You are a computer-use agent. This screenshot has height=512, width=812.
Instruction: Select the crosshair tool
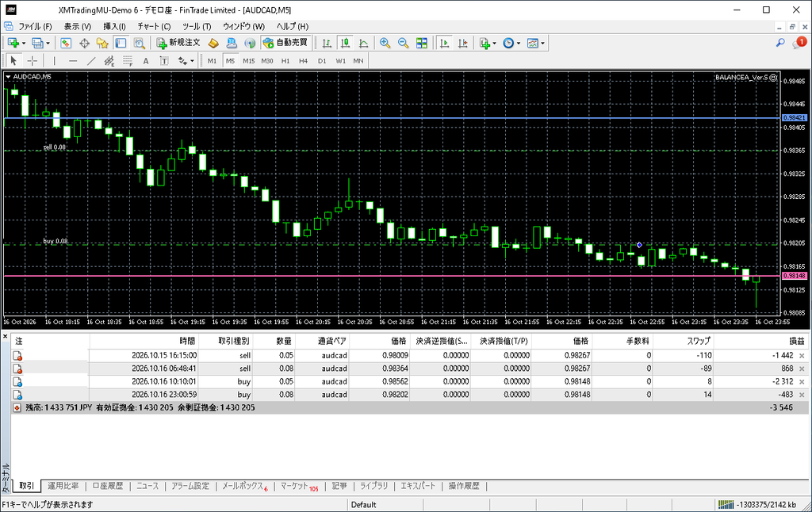(32, 61)
